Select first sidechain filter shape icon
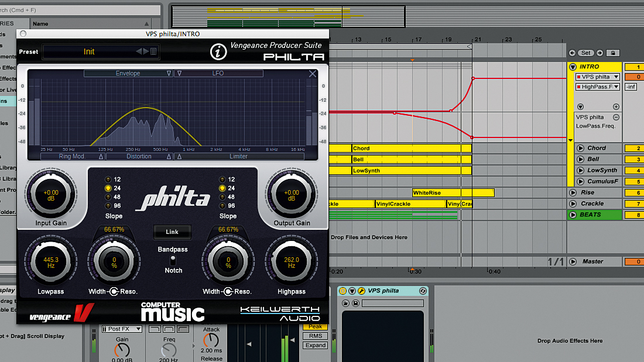The image size is (644, 362). [155, 329]
